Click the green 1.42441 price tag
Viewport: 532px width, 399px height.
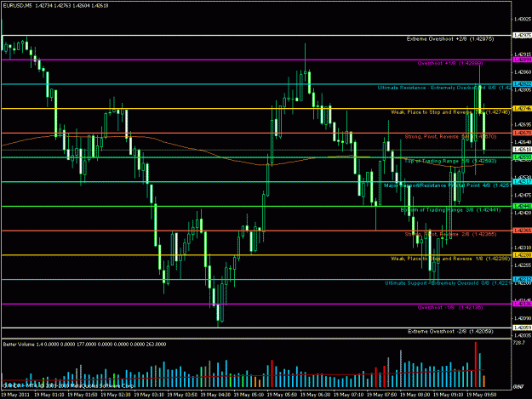pos(522,206)
